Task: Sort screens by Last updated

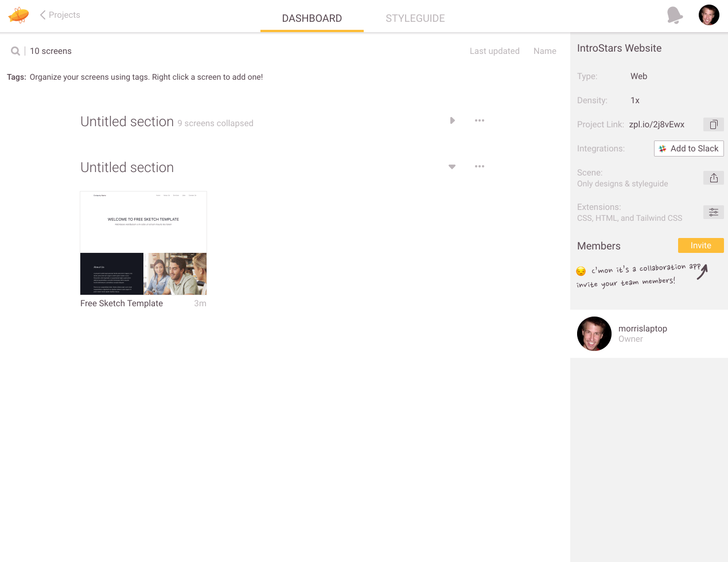Action: [x=495, y=51]
